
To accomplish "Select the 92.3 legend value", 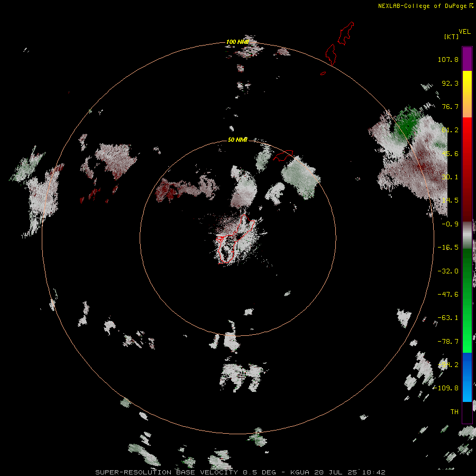I will tap(450, 83).
